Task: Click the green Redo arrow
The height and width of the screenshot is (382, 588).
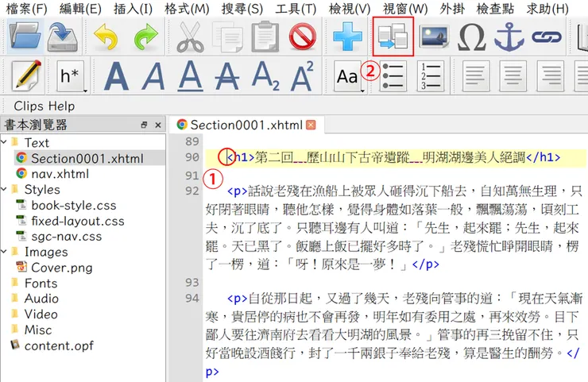Action: click(146, 37)
